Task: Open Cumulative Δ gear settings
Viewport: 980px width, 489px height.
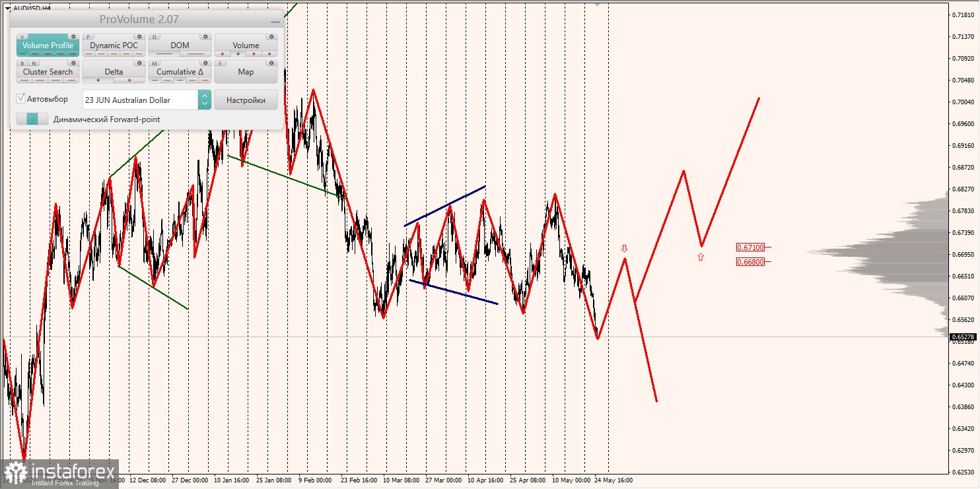Action: point(205,63)
